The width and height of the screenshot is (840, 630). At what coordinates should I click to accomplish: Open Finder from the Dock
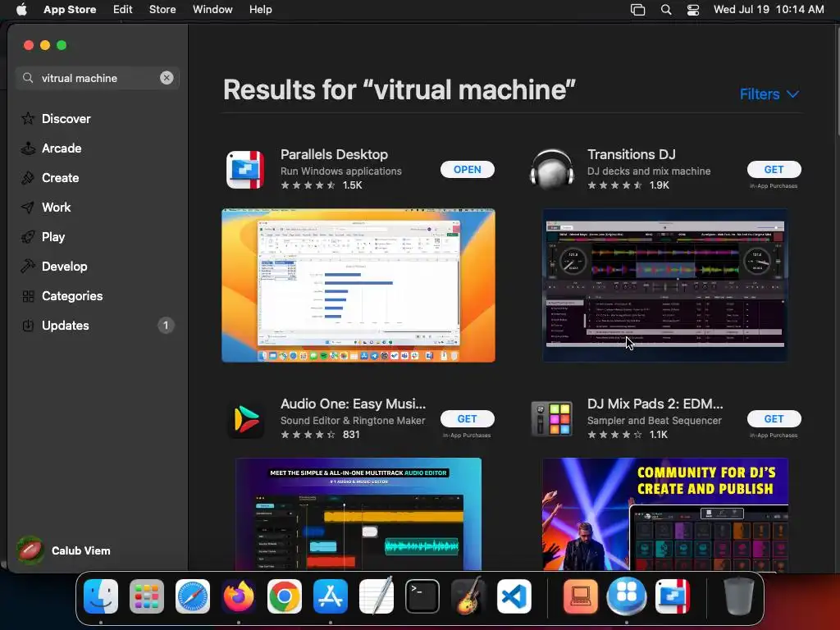click(x=101, y=596)
